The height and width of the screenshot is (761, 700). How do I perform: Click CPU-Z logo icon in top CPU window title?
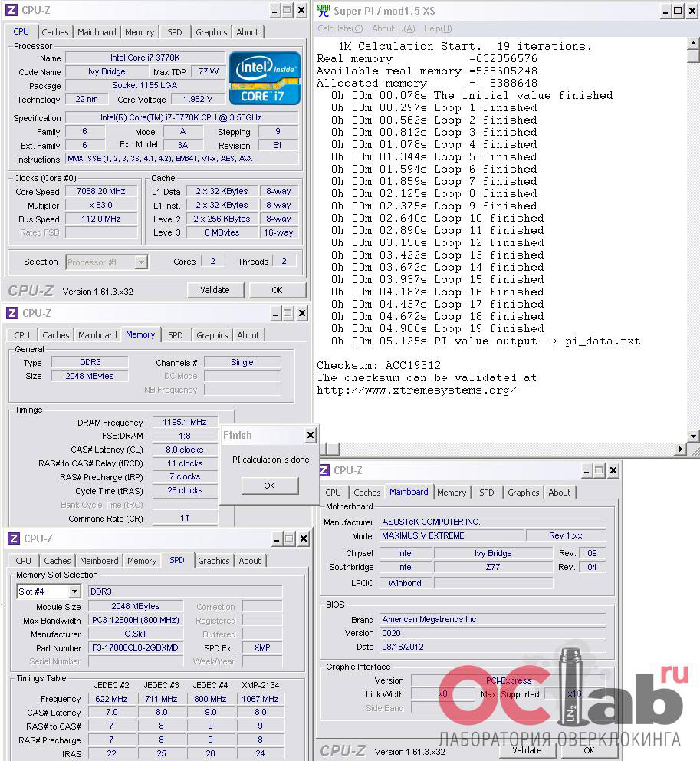(12, 10)
